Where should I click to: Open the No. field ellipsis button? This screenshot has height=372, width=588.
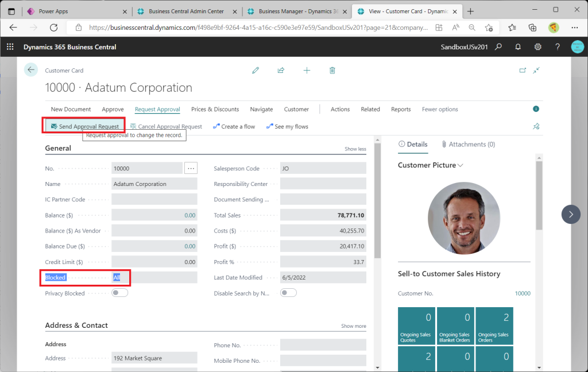(191, 168)
